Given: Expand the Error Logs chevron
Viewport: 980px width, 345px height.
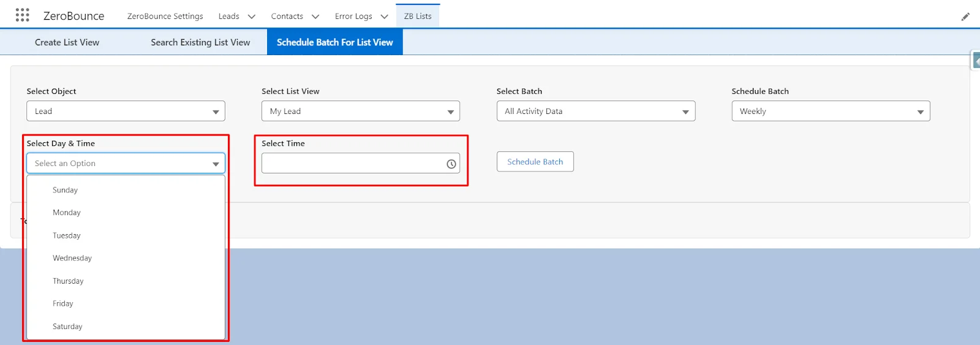Looking at the screenshot, I should pos(384,17).
